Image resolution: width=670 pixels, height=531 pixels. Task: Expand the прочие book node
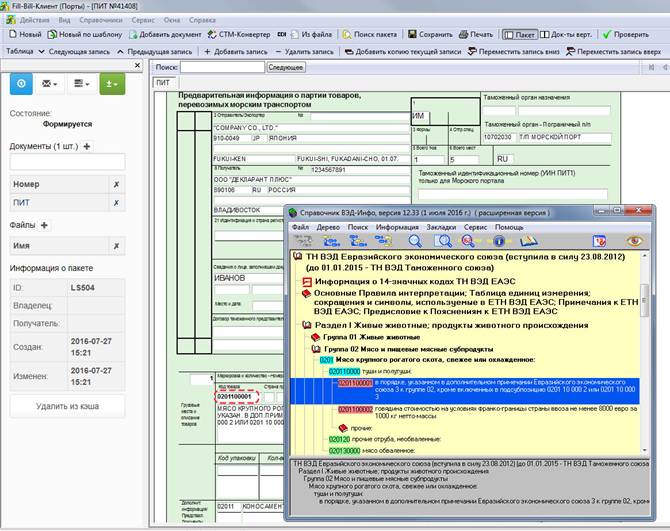click(x=343, y=428)
